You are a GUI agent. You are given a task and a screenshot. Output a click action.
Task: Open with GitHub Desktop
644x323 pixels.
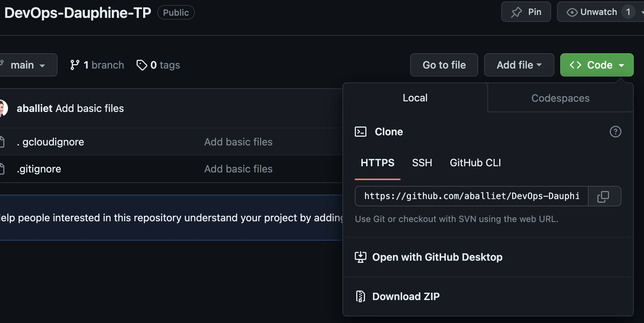click(x=437, y=257)
